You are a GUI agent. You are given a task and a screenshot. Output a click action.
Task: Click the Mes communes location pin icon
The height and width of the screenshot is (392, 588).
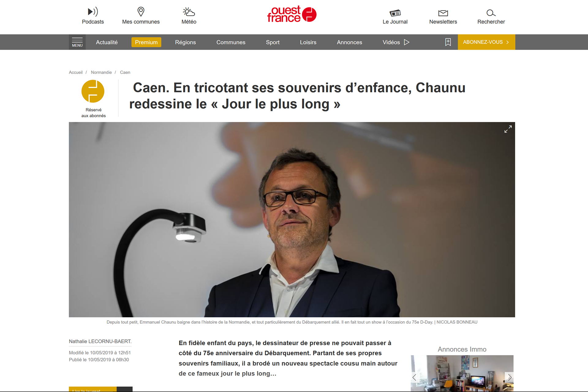[141, 12]
